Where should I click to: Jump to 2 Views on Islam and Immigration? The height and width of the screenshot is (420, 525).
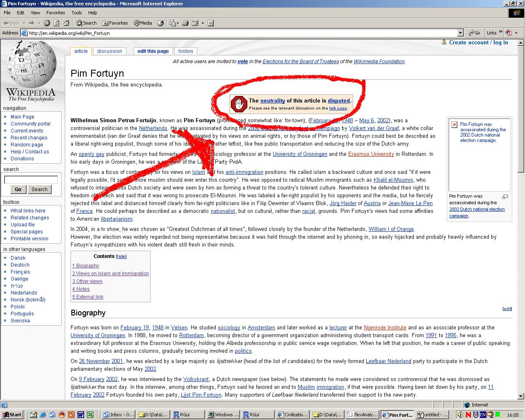[110, 273]
